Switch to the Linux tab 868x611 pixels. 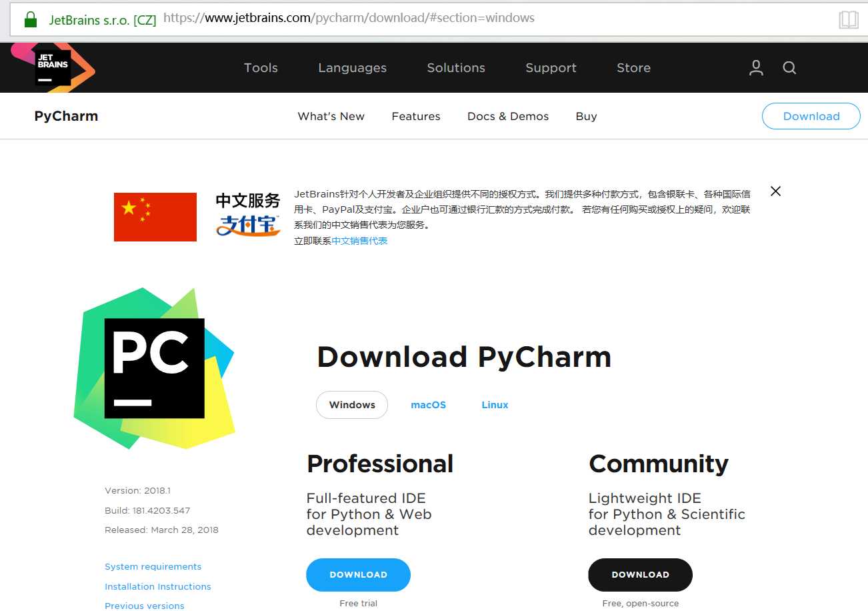tap(495, 405)
